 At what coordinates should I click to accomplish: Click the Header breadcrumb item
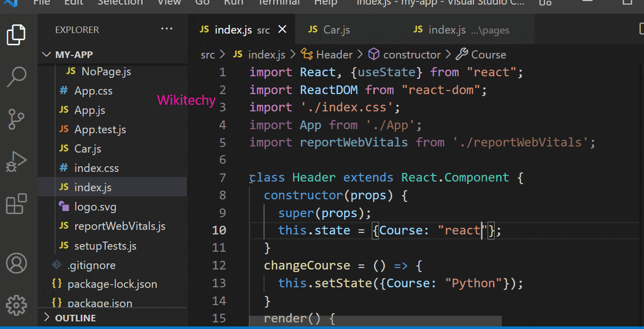(334, 54)
